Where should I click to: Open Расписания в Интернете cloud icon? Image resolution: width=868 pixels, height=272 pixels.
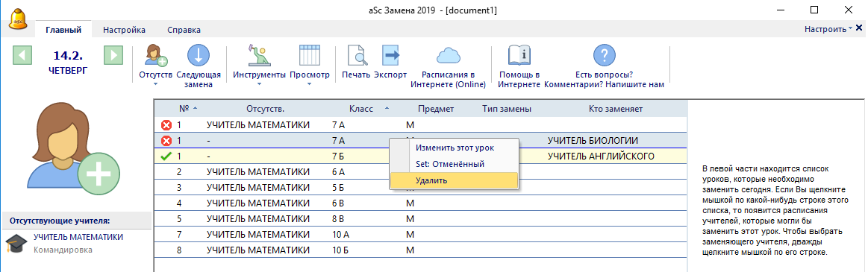pos(448,56)
